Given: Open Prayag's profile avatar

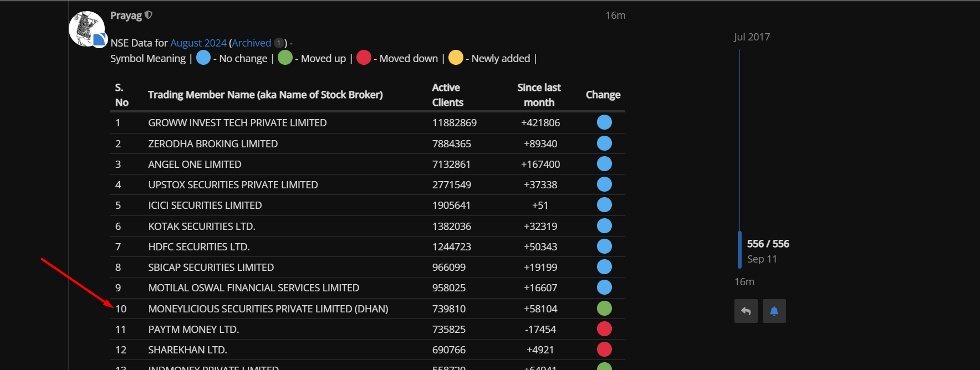Looking at the screenshot, I should 86,29.
